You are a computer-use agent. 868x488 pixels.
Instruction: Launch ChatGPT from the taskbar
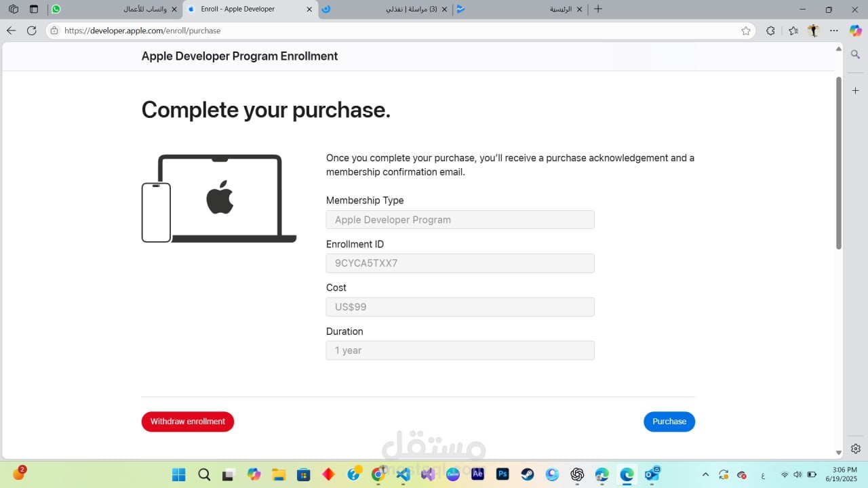point(576,474)
